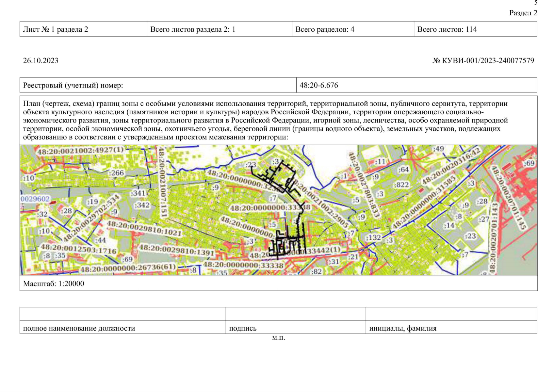This screenshot has height=392, width=554.
Task: Select registry number value 48:20-6.676
Action: (x=319, y=85)
